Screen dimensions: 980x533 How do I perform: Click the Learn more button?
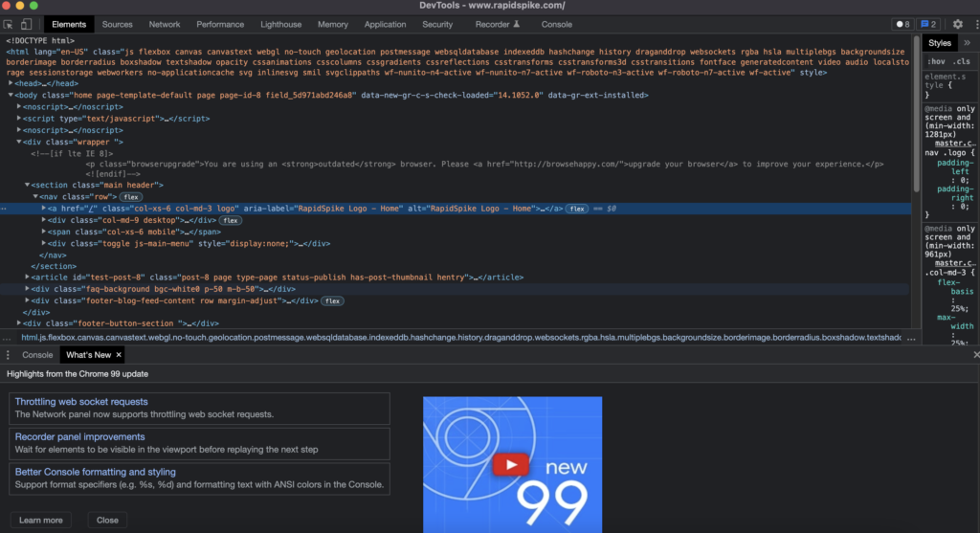[x=40, y=520]
